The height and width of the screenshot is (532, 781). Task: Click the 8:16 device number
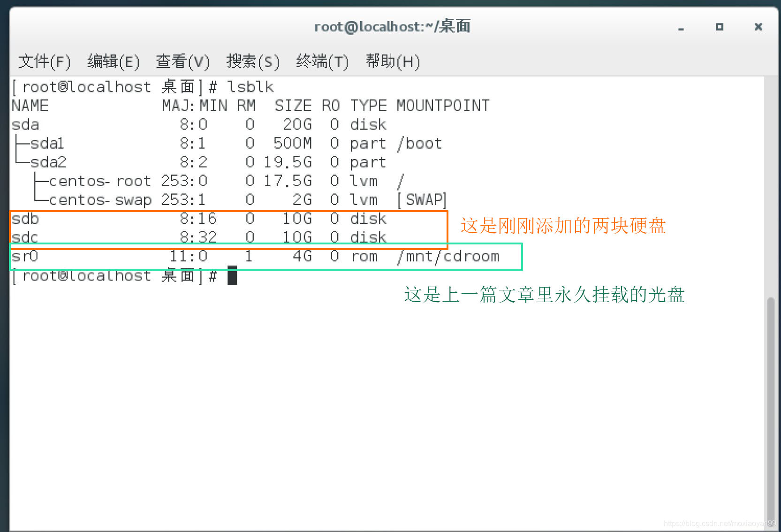[x=198, y=219]
